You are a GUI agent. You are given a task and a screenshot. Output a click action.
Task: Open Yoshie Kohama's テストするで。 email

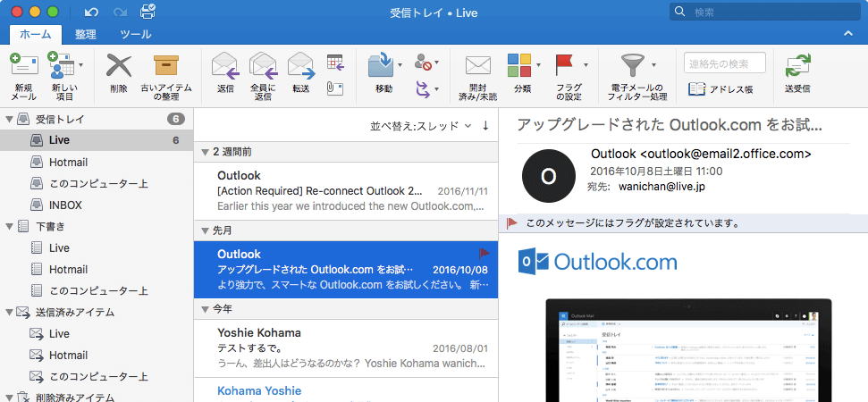click(346, 348)
